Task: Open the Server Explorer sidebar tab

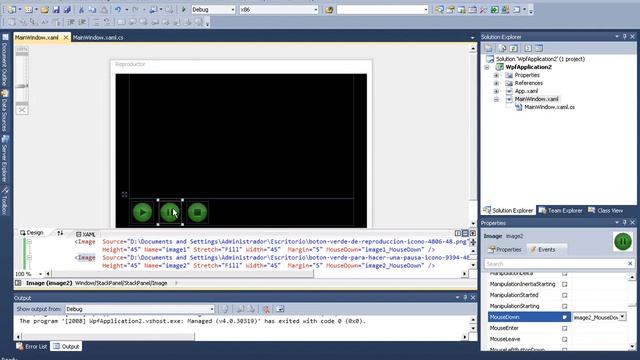Action: (x=5, y=159)
